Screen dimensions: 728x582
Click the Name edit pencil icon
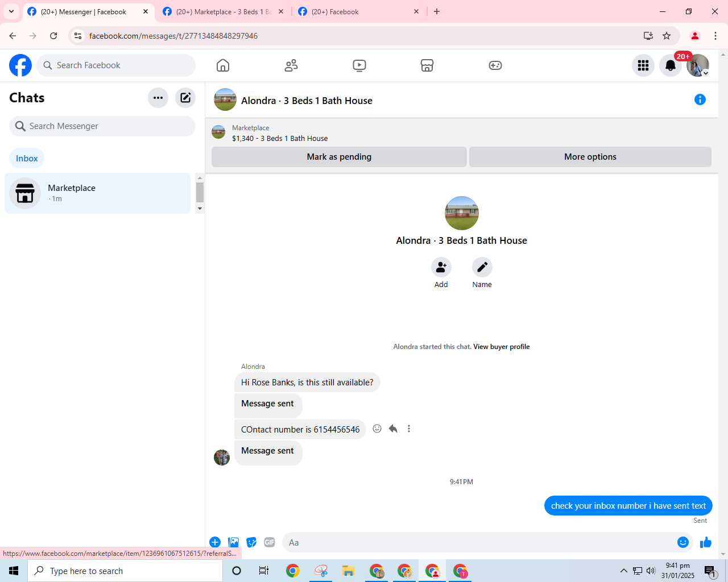(x=482, y=267)
